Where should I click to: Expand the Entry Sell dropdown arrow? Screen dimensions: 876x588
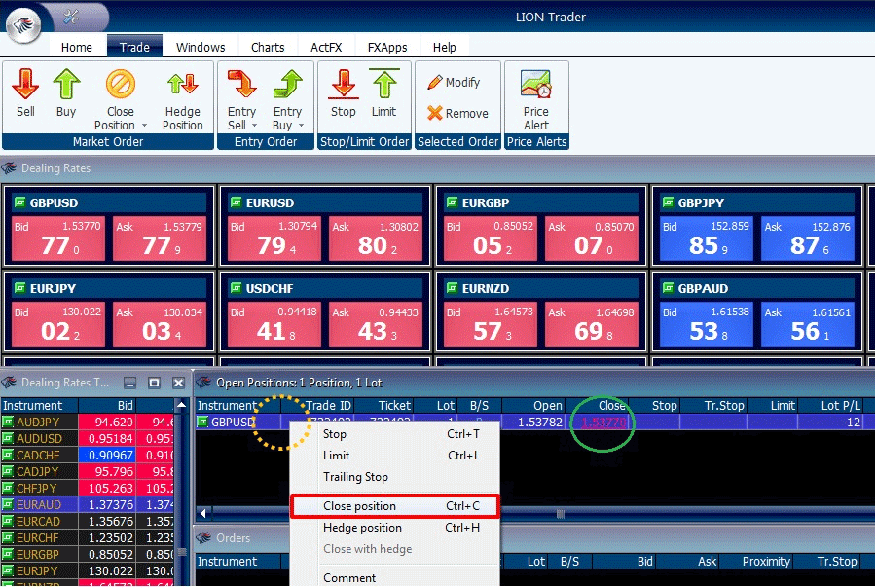point(255,126)
